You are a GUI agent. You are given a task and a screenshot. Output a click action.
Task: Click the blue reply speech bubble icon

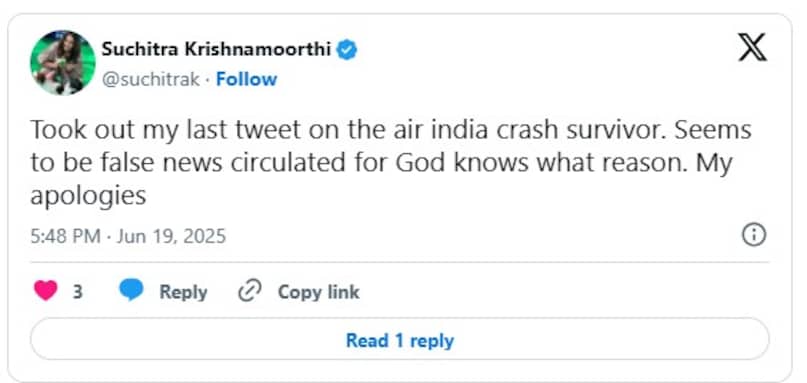tap(131, 291)
